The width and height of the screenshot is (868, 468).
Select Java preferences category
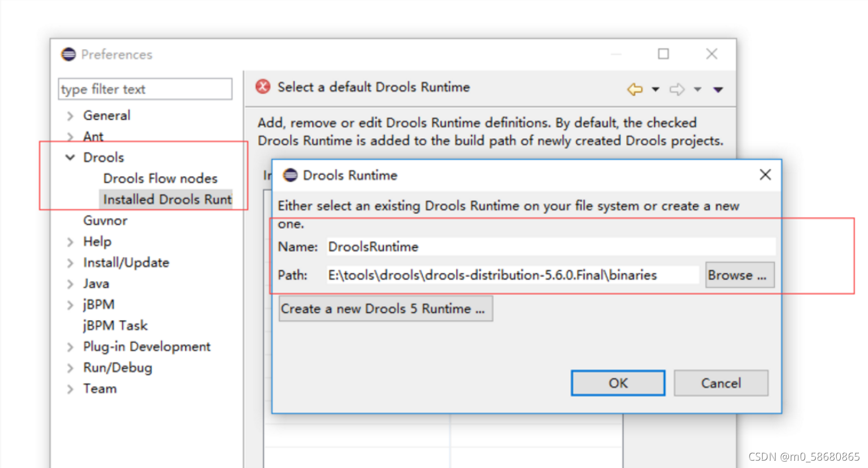click(96, 283)
